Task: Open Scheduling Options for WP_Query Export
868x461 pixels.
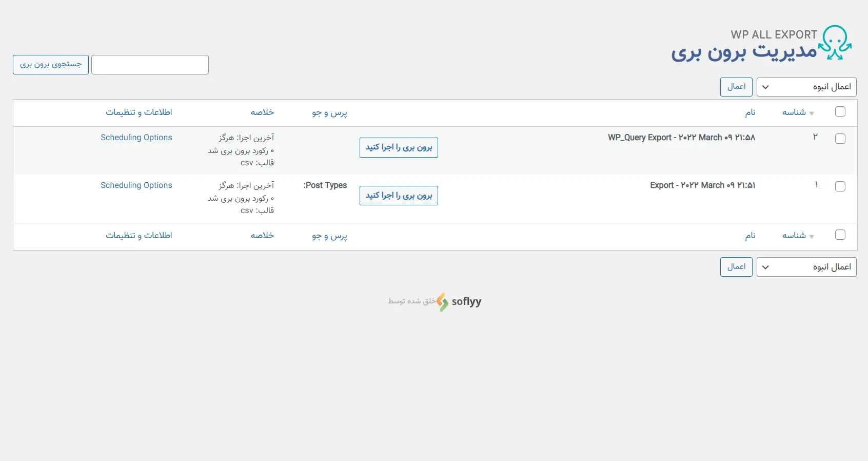Action: pos(136,138)
